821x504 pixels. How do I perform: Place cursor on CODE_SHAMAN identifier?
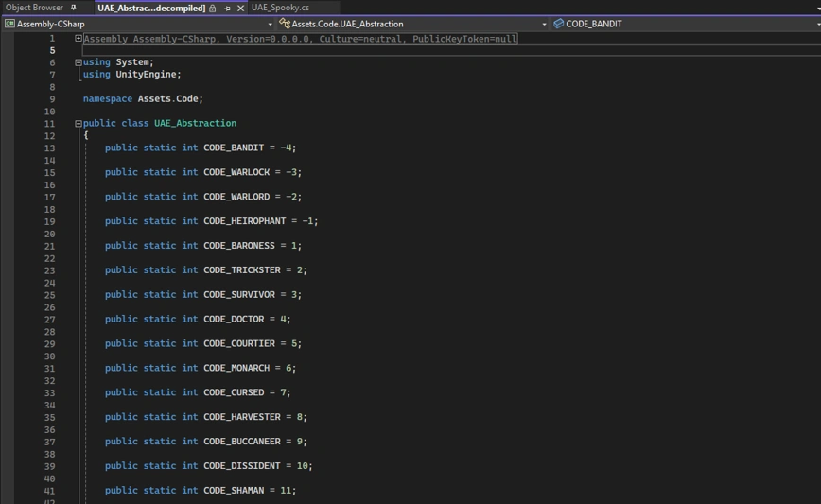tap(234, 491)
